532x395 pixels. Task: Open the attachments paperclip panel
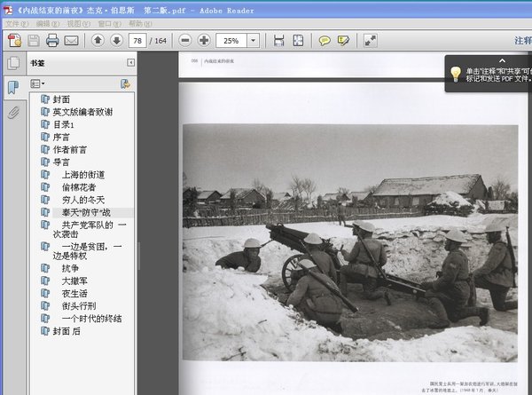tap(13, 113)
